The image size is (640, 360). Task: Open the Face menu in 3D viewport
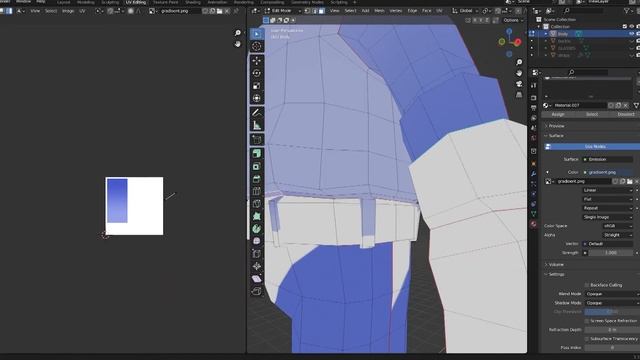tap(426, 11)
